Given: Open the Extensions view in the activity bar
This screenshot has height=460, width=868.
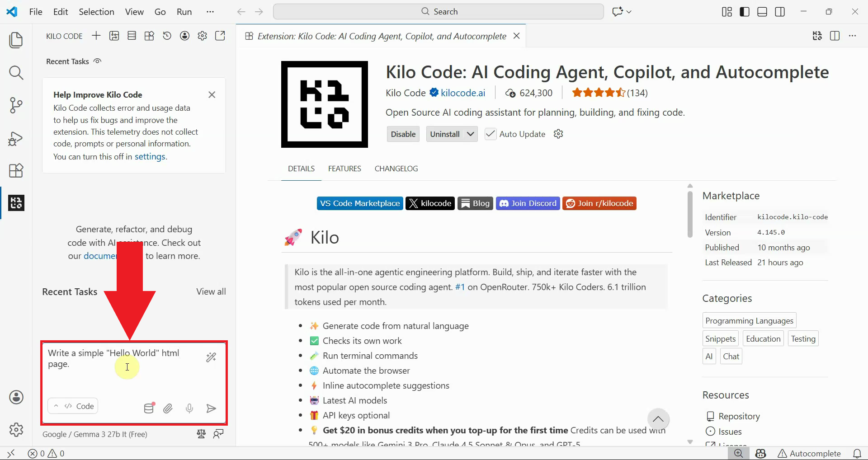Looking at the screenshot, I should (x=16, y=170).
